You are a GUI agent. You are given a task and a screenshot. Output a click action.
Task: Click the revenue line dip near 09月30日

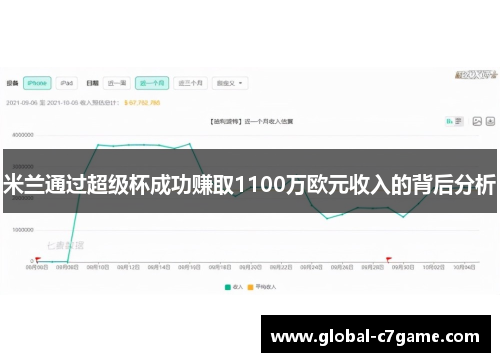tap(404, 217)
